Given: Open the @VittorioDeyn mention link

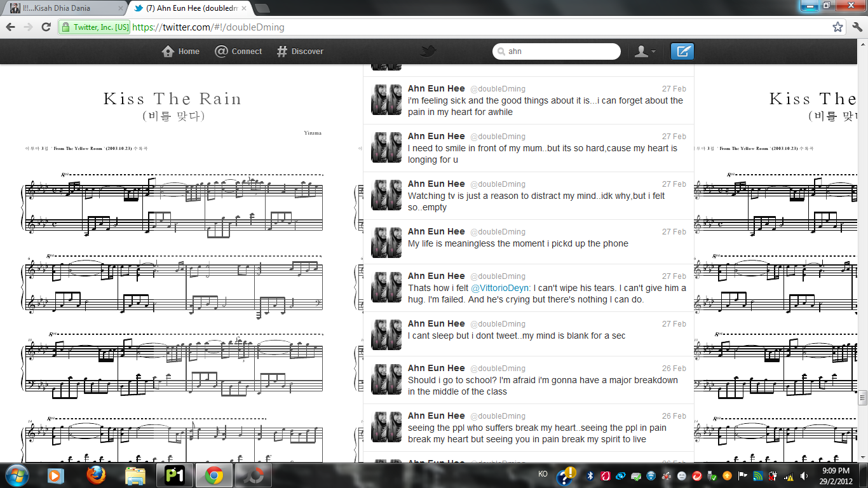Looking at the screenshot, I should point(499,288).
